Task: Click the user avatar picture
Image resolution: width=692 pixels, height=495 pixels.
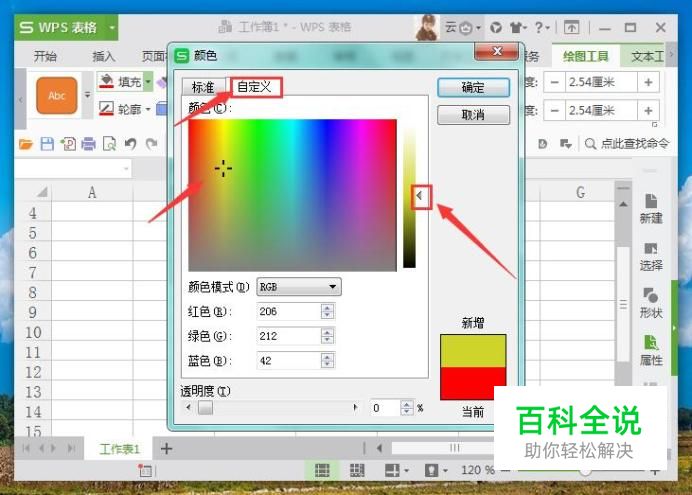Action: tap(427, 26)
